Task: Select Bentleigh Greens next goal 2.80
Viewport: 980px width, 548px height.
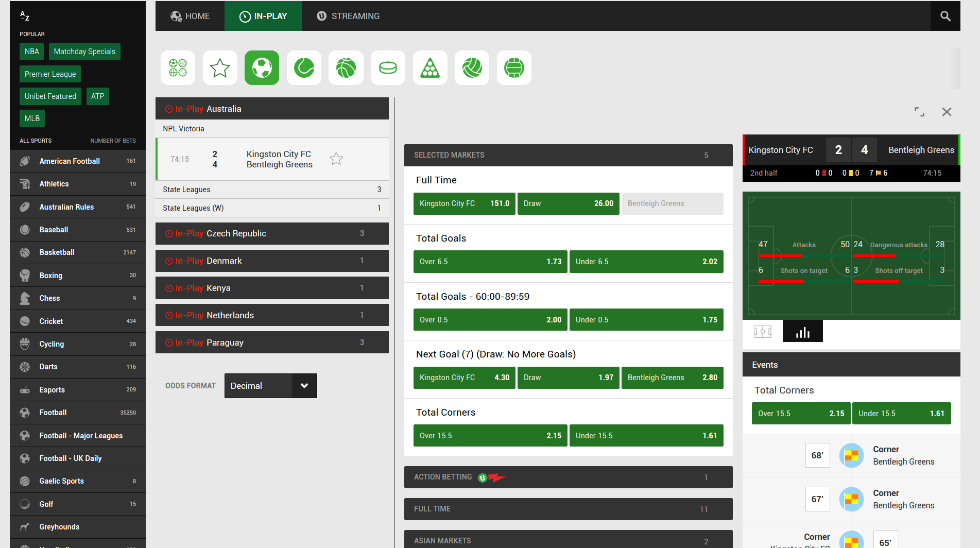Action: 672,378
